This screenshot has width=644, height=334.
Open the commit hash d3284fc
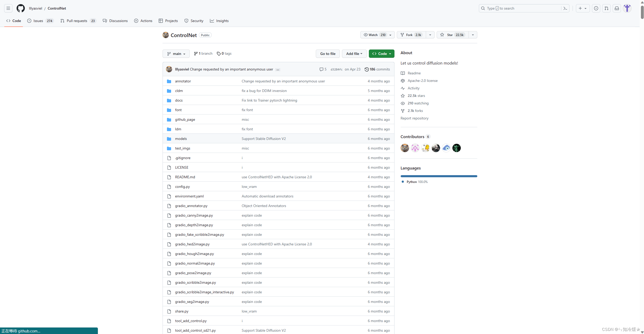336,69
